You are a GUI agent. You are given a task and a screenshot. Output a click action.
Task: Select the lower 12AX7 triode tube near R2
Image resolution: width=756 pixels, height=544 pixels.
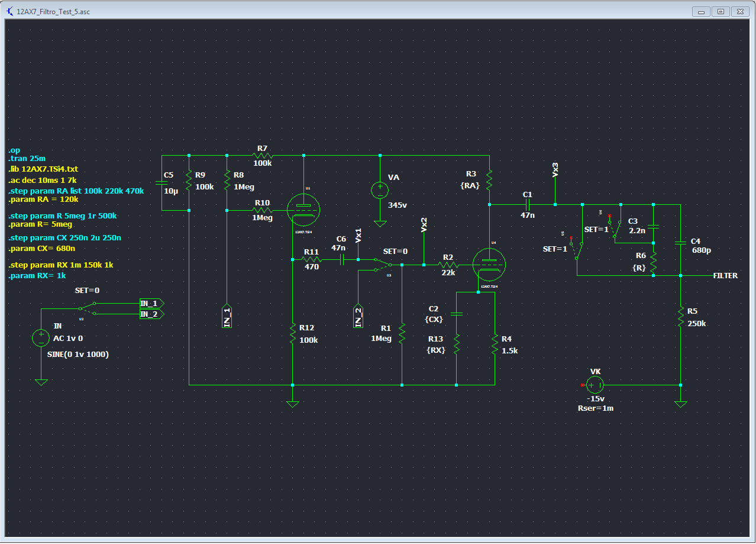pyautogui.click(x=490, y=264)
